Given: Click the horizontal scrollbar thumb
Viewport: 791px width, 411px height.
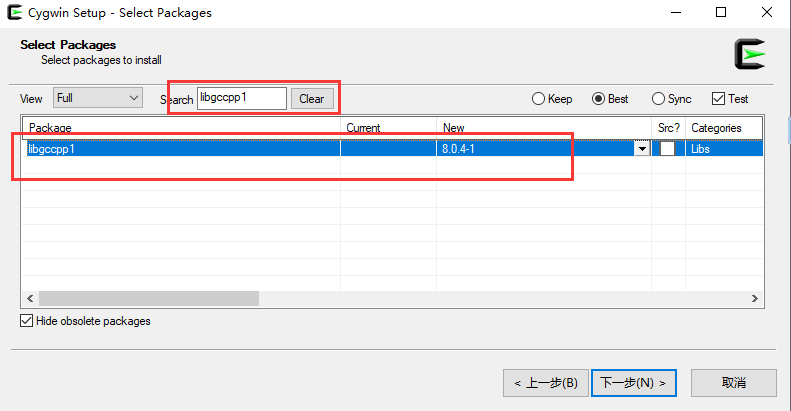Looking at the screenshot, I should pyautogui.click(x=149, y=299).
